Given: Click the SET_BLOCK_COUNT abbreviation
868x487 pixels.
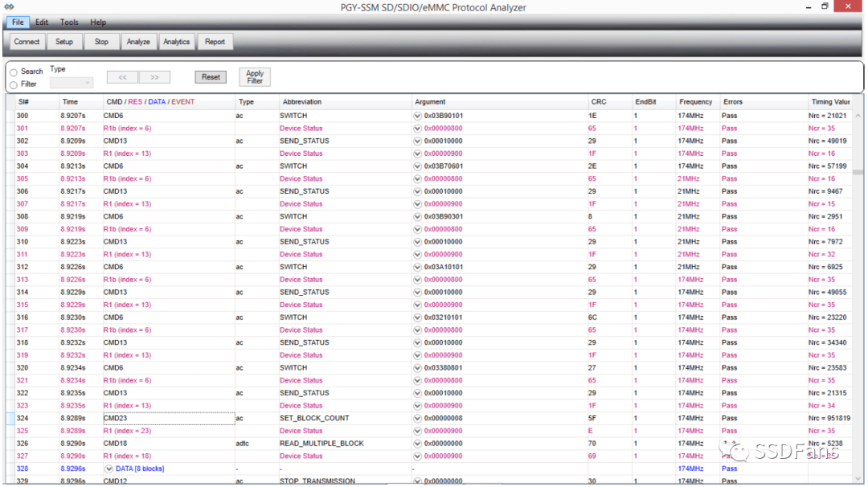Looking at the screenshot, I should click(314, 419).
